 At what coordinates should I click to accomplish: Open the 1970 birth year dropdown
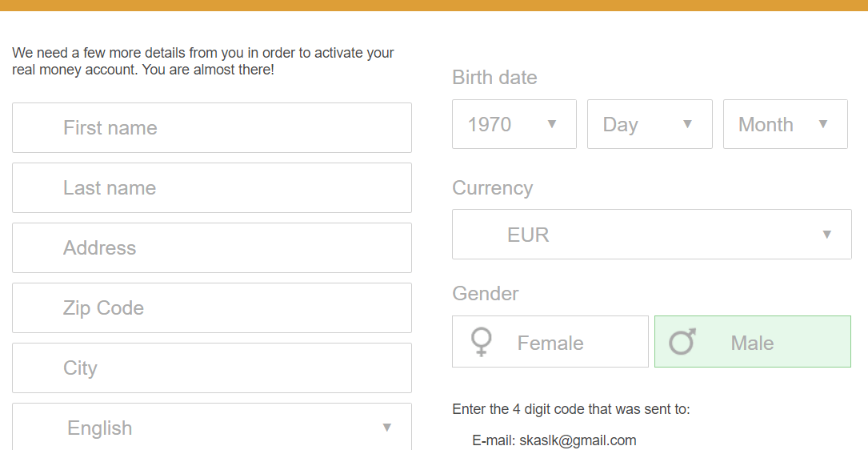tap(514, 124)
